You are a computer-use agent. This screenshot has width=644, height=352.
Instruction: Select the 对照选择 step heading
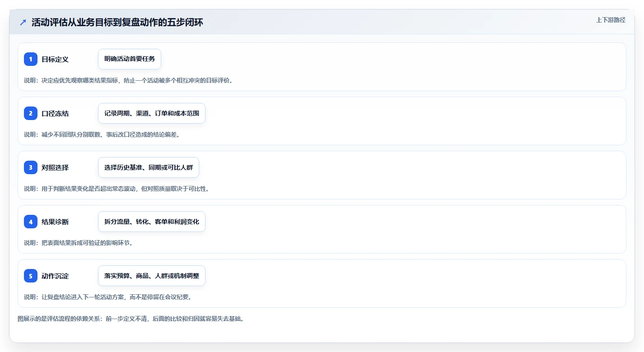tap(55, 167)
